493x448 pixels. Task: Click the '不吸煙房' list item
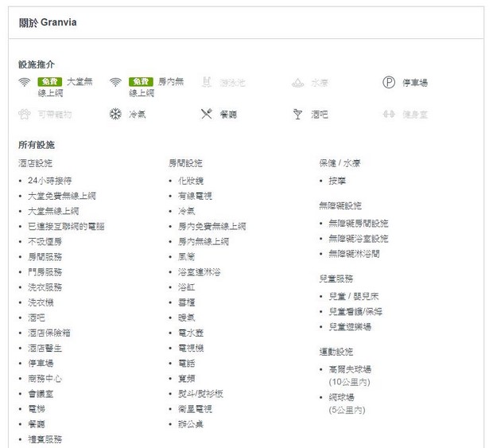click(x=45, y=242)
